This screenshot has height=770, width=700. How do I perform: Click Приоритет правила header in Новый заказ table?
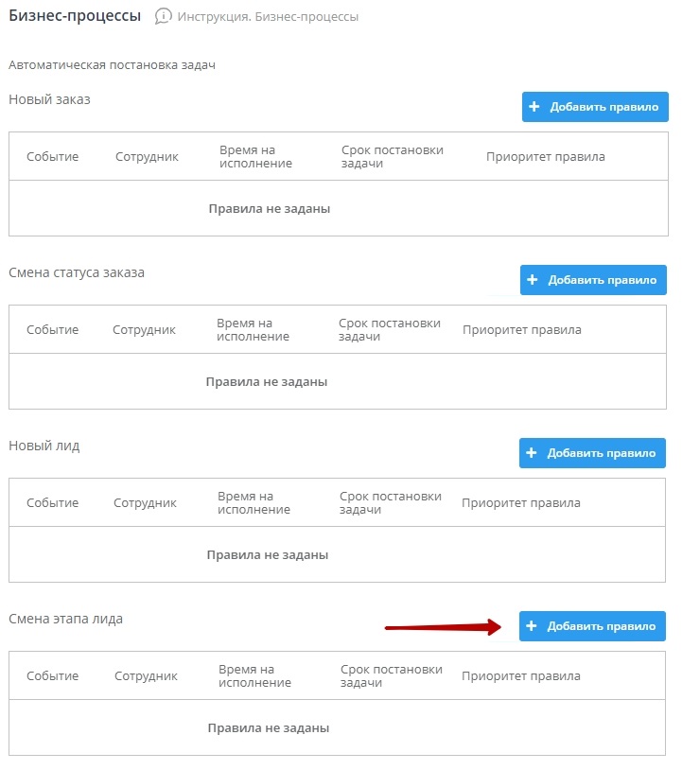[x=545, y=157]
